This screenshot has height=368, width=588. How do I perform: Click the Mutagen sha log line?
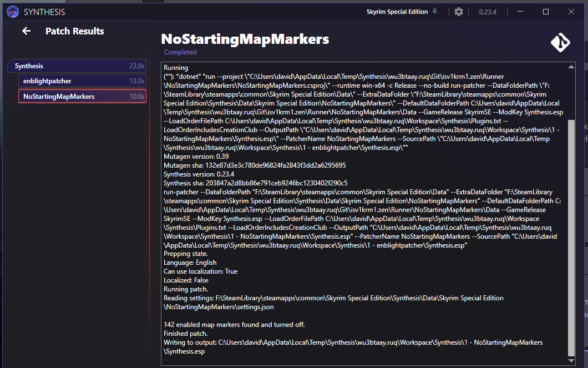click(255, 165)
